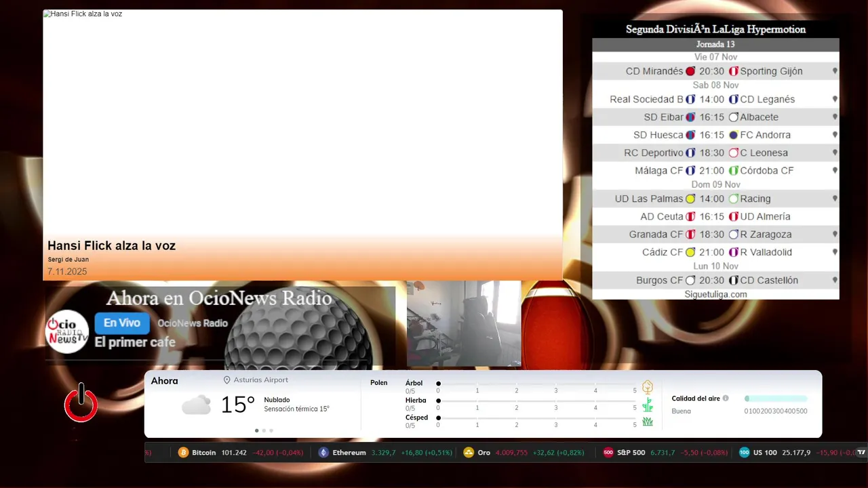Click the 15° temperature reading
Viewport: 868px width, 488px height.
point(237,405)
